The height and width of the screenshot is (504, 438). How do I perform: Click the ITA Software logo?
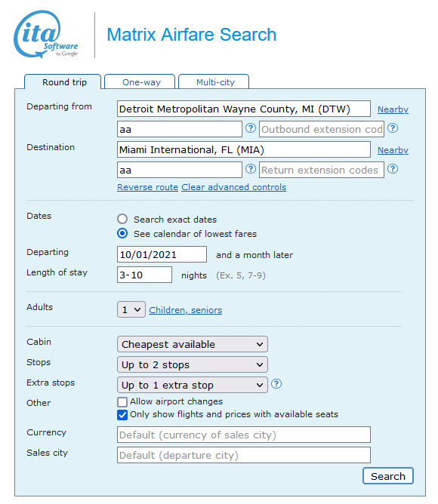click(46, 35)
